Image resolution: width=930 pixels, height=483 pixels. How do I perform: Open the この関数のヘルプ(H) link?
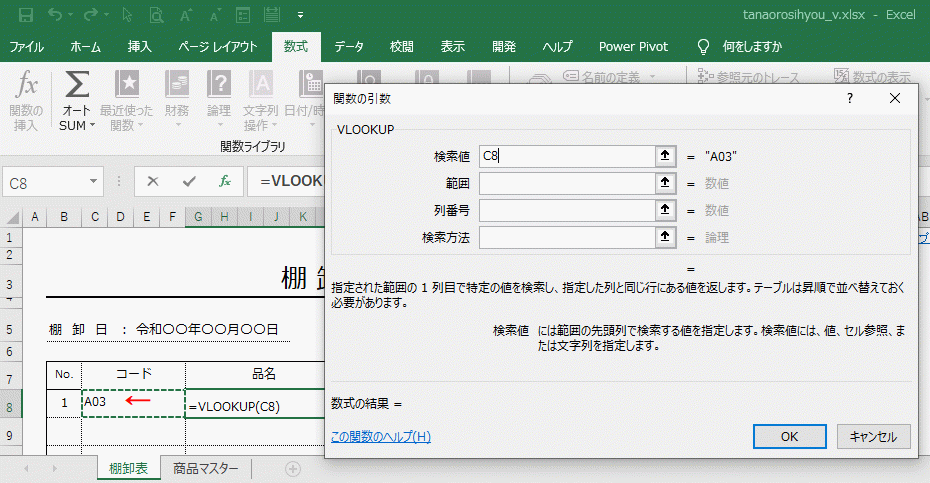381,437
